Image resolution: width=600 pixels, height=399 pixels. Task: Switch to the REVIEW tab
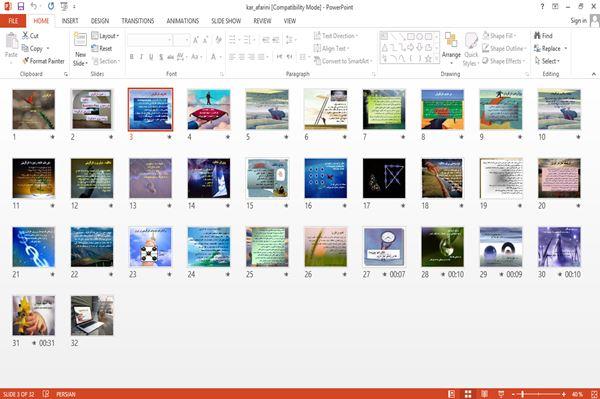point(262,21)
